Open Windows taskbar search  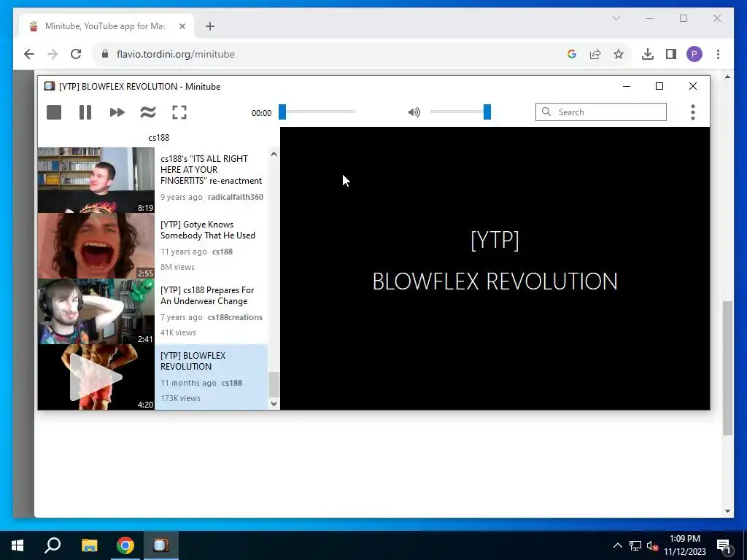pos(53,545)
